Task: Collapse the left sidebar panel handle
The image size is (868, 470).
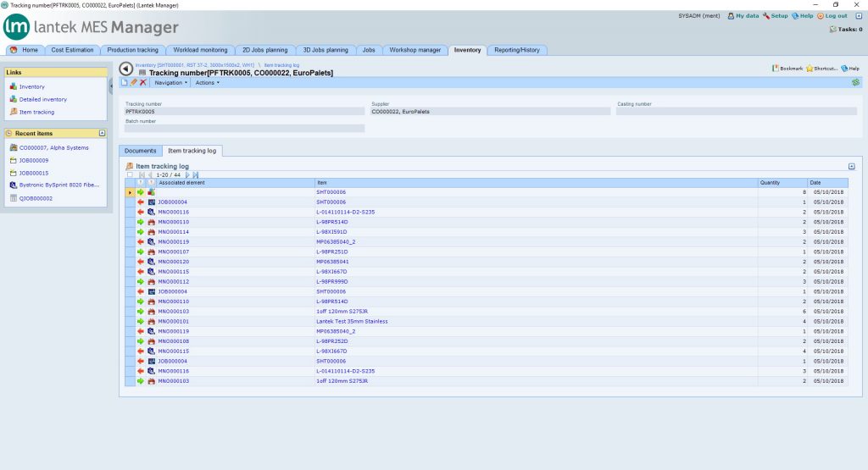Action: tap(111, 86)
